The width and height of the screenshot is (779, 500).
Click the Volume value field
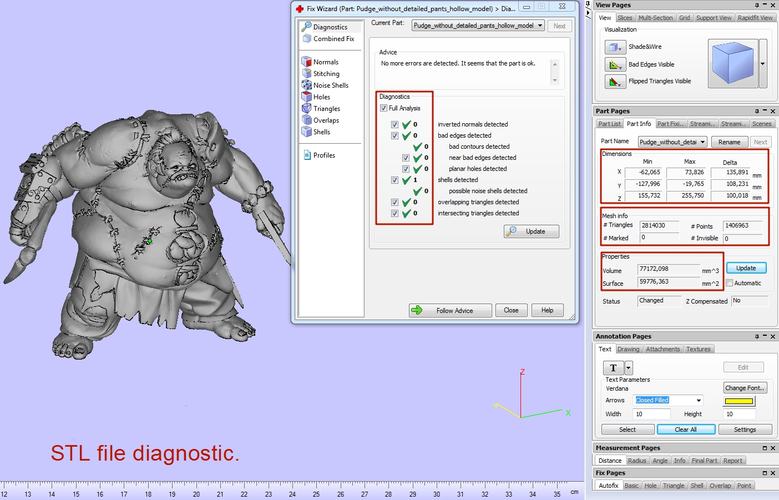(668, 269)
